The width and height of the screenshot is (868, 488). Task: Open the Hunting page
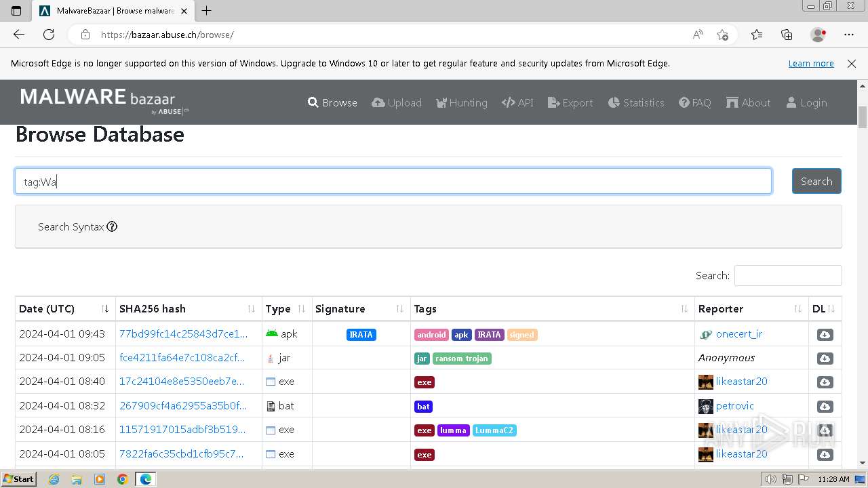click(461, 102)
